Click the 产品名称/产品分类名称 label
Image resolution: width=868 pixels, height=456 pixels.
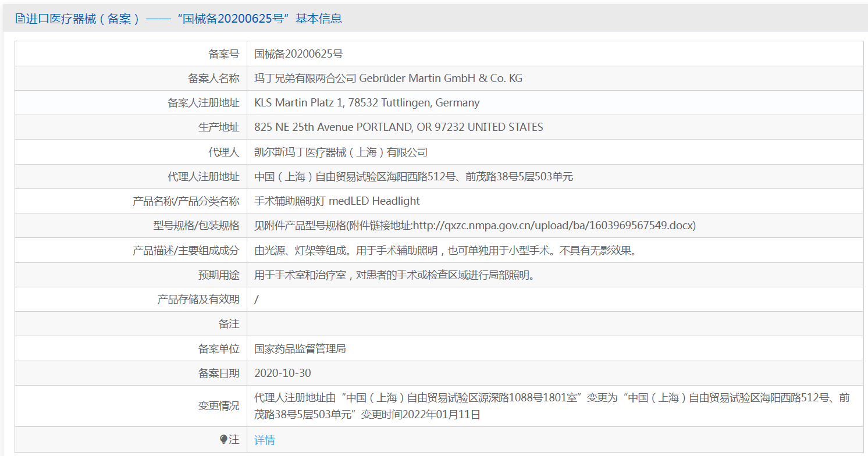pyautogui.click(x=186, y=201)
